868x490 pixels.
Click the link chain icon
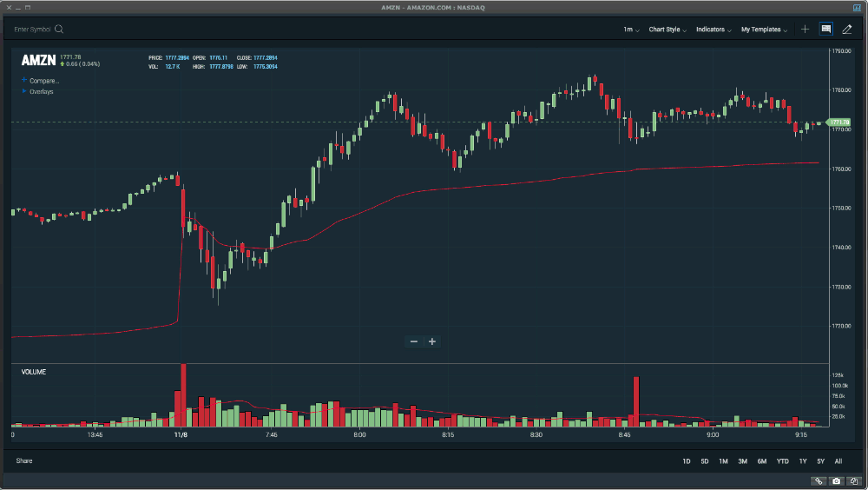point(819,480)
